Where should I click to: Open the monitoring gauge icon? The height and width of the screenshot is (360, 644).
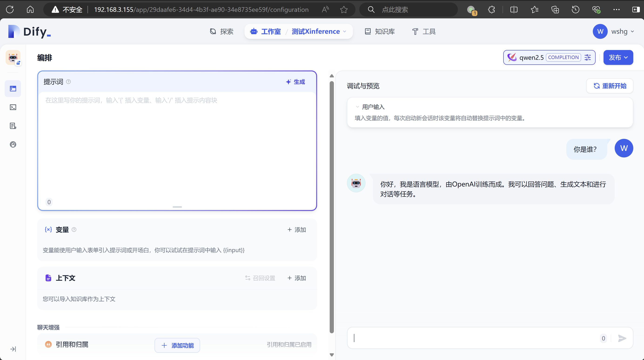click(13, 144)
